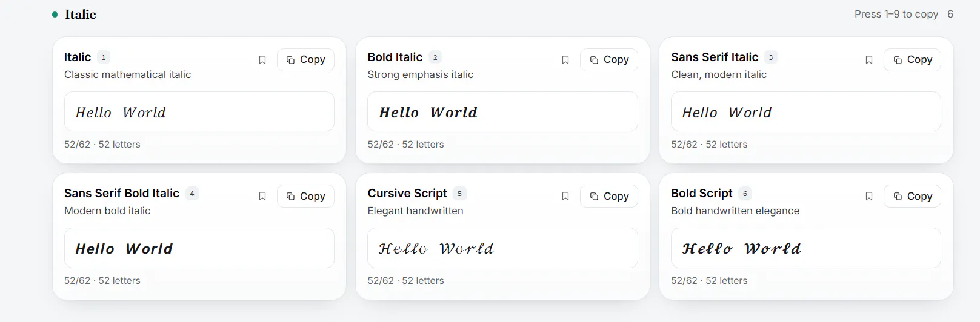Copy the Sans Serif Bold Italic text
Screen dimensions: 980x322
pos(305,196)
